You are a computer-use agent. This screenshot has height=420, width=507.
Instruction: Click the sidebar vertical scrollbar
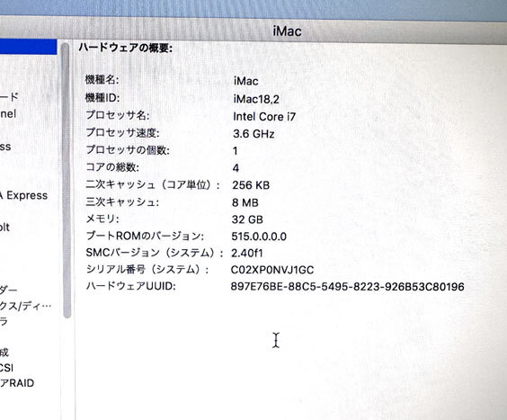pyautogui.click(x=67, y=181)
